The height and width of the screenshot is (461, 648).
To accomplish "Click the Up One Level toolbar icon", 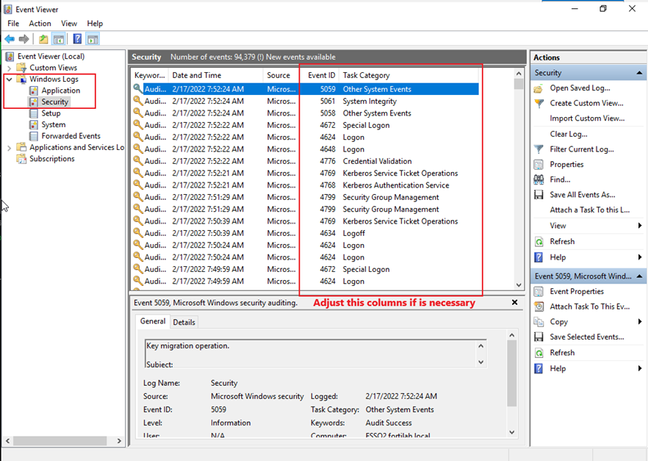I will pyautogui.click(x=45, y=38).
